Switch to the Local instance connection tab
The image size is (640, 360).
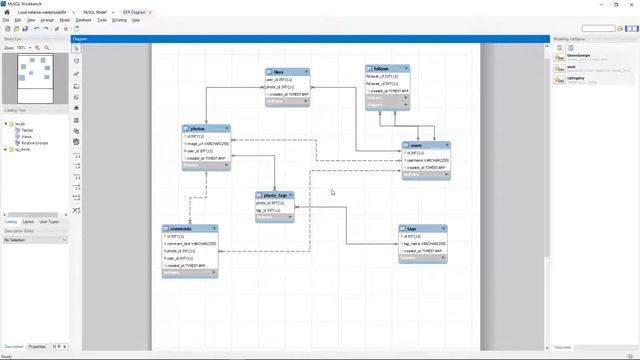click(x=42, y=12)
